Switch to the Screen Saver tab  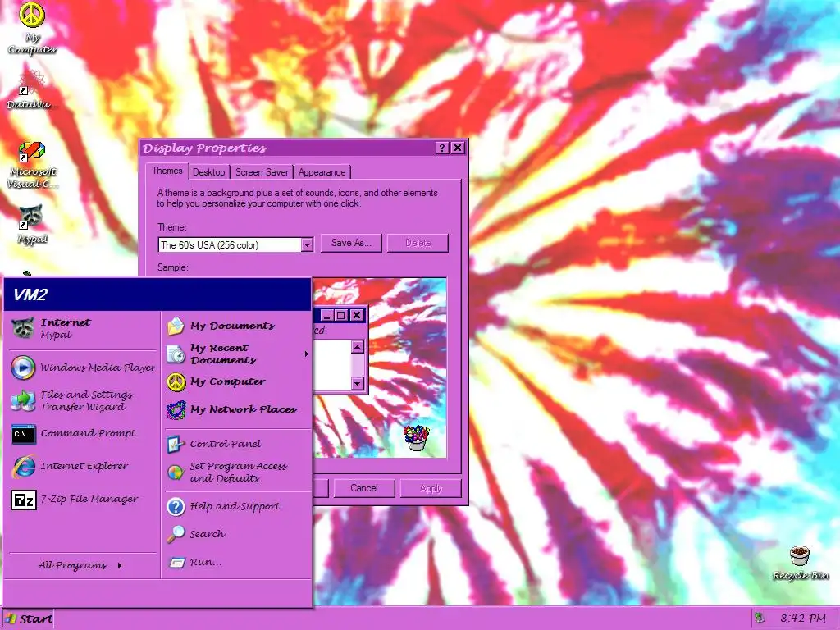(262, 172)
